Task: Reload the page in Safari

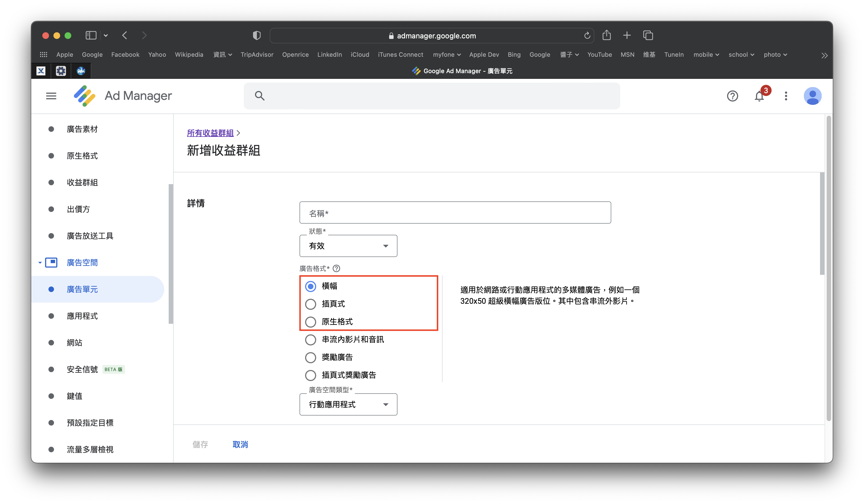Action: tap(587, 36)
